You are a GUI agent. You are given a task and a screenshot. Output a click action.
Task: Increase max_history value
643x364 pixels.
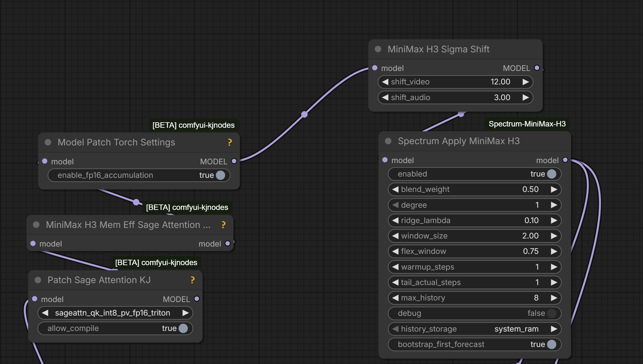click(554, 298)
